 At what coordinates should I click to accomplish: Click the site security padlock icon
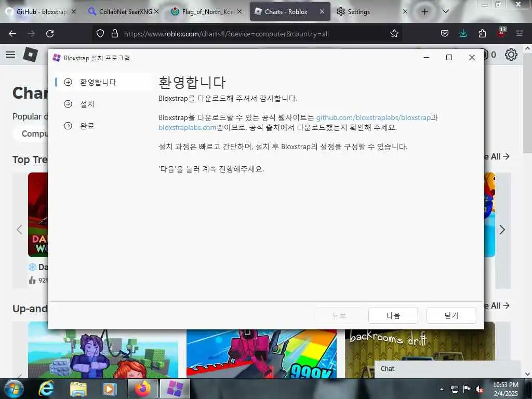point(115,34)
